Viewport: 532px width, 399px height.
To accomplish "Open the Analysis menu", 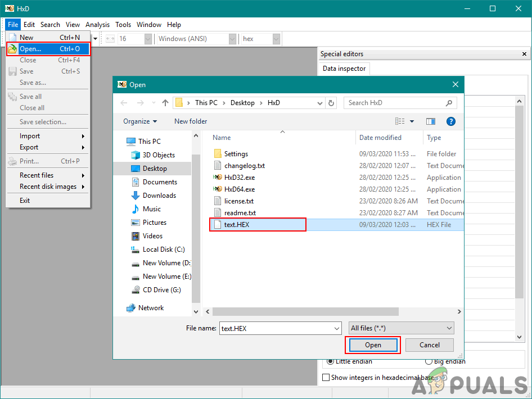I will click(x=97, y=24).
